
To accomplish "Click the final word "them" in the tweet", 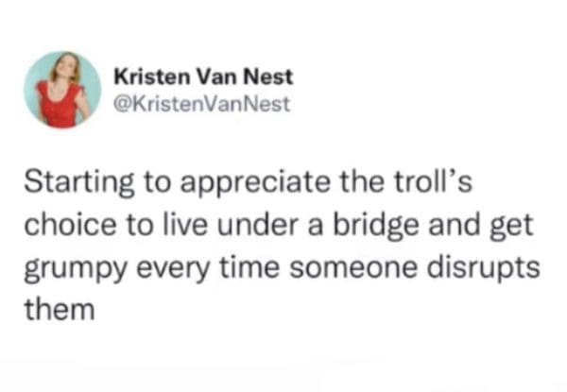I will (x=57, y=307).
